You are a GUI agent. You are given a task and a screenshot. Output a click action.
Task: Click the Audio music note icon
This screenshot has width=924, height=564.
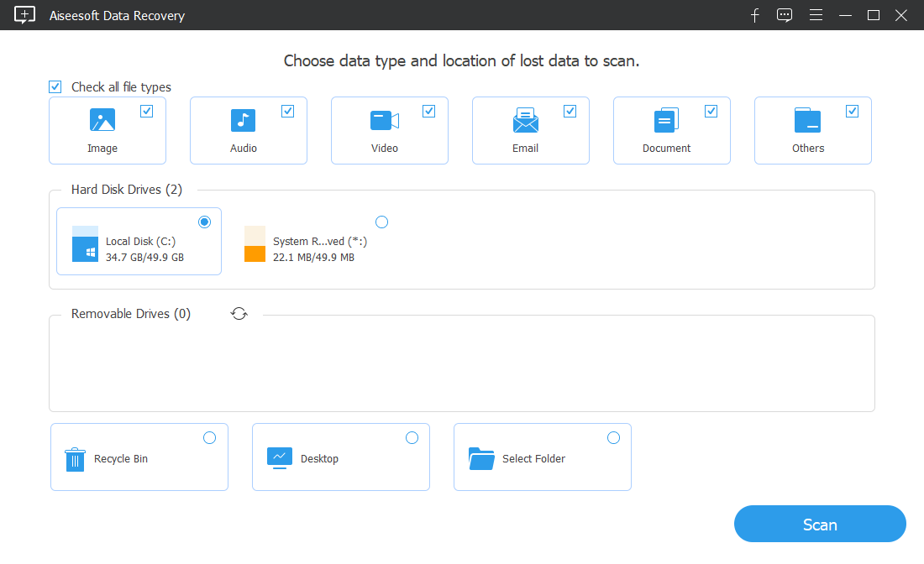243,120
